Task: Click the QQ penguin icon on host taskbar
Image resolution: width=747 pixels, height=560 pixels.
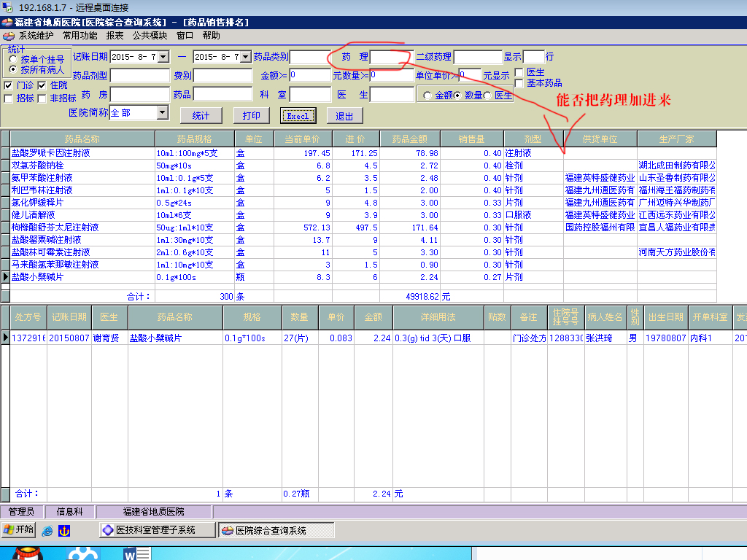Action: pyautogui.click(x=27, y=554)
